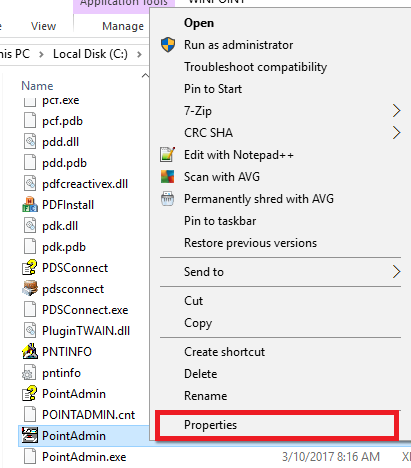Viewport: 411px width, 468px height.
Task: Click the Notepad++ icon in context menu
Action: tap(167, 155)
